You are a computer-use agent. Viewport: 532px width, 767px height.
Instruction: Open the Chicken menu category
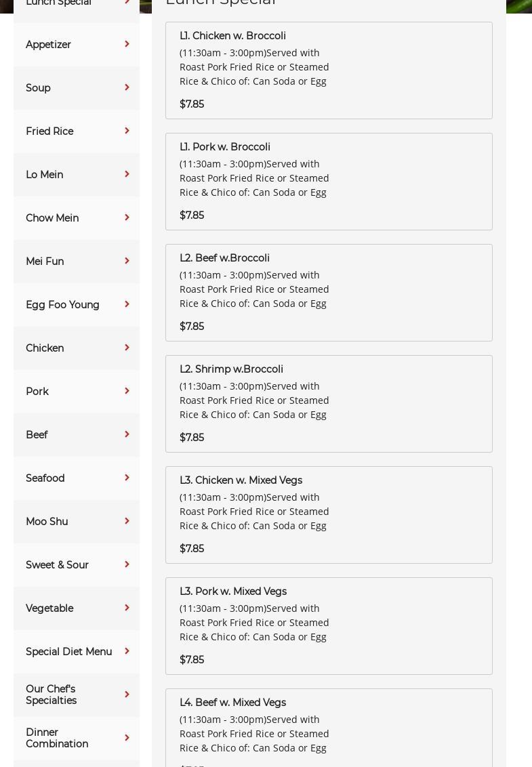pos(45,348)
